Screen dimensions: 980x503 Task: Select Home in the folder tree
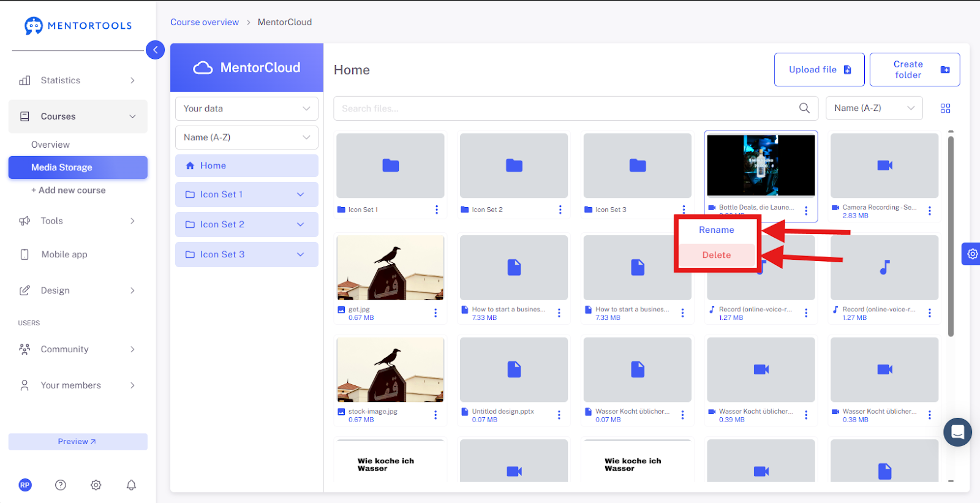tap(247, 165)
